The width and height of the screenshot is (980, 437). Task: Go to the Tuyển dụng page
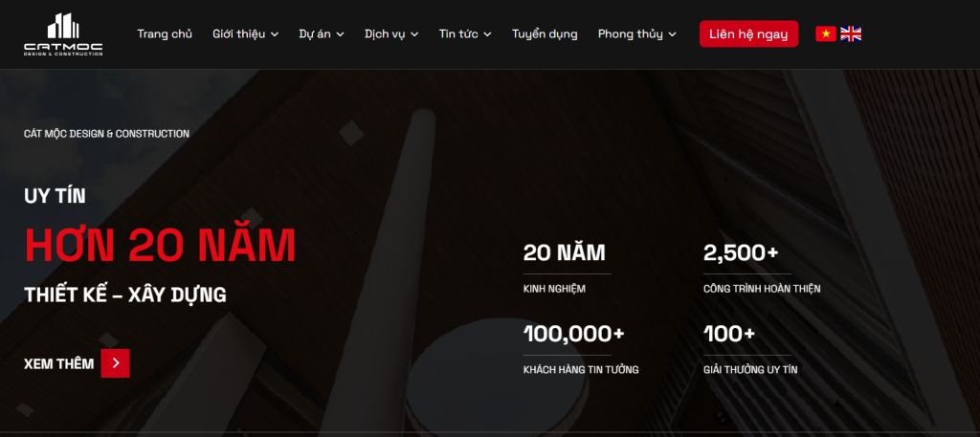[545, 33]
